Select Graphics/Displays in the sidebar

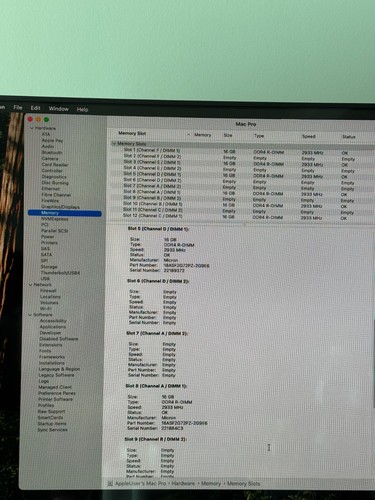coord(60,207)
